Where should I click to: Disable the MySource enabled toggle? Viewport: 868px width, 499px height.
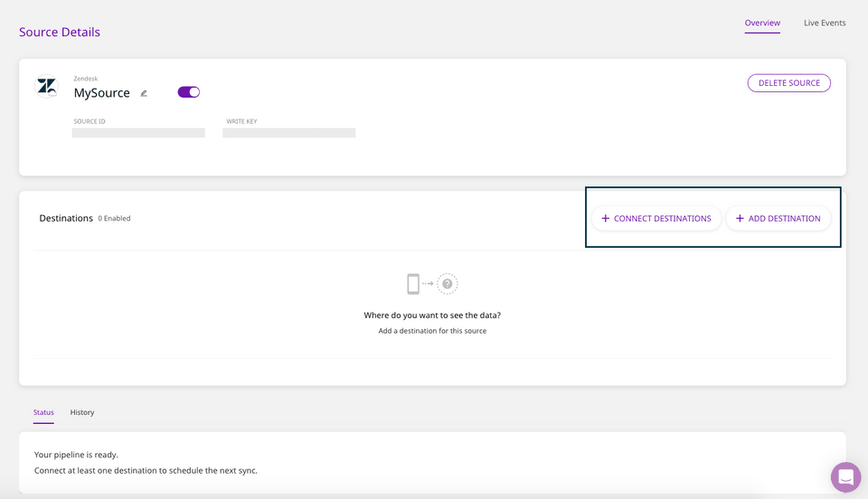coord(189,92)
